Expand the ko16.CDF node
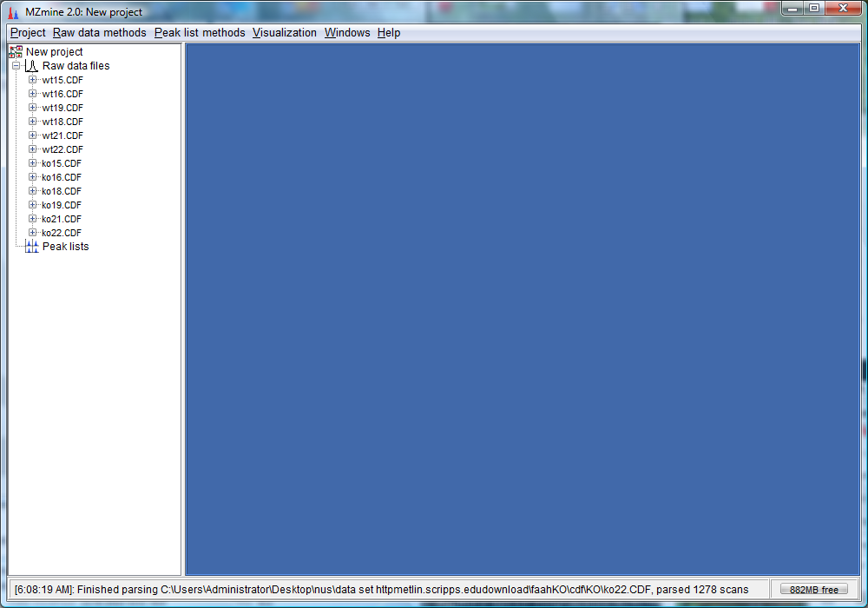 coord(33,177)
